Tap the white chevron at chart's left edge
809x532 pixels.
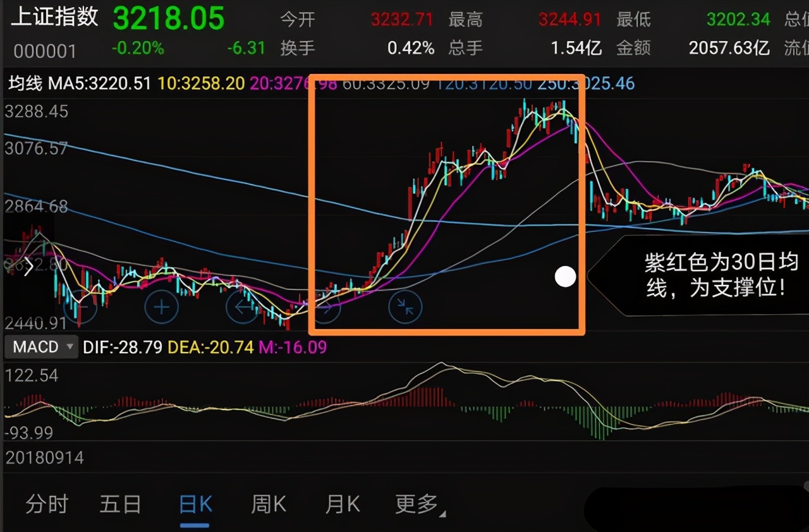pyautogui.click(x=28, y=267)
